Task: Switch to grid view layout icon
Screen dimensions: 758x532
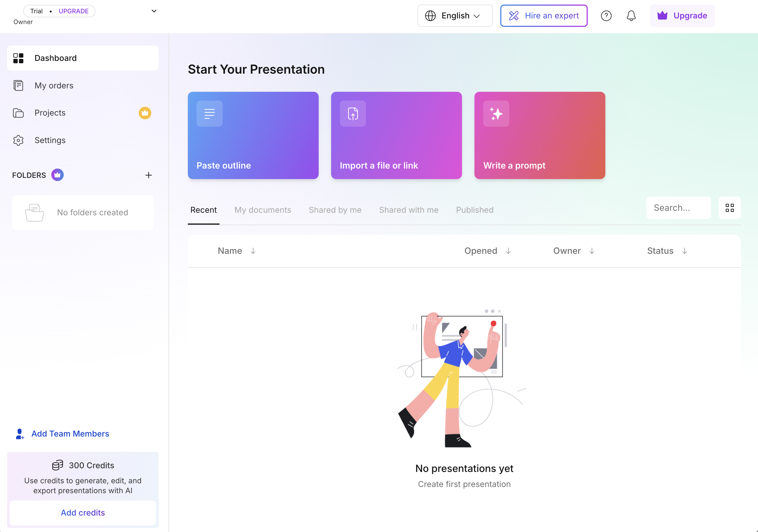Action: click(730, 208)
